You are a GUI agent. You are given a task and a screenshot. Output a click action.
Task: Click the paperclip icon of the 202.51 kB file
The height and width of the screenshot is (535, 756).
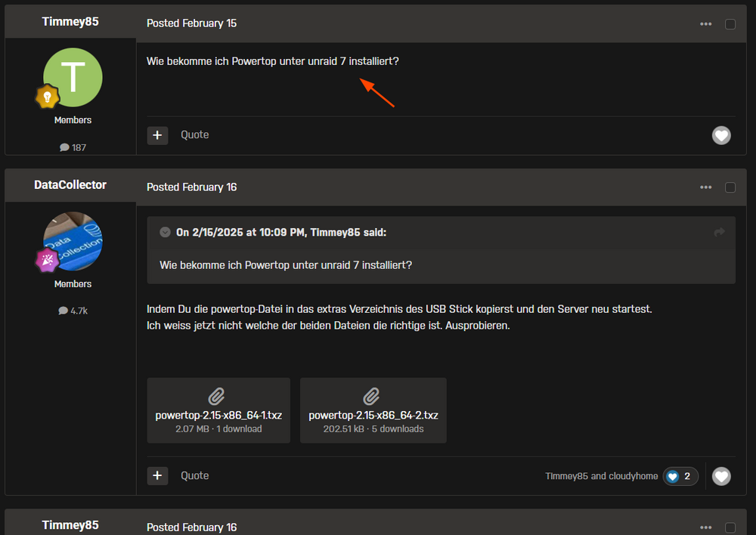click(371, 396)
